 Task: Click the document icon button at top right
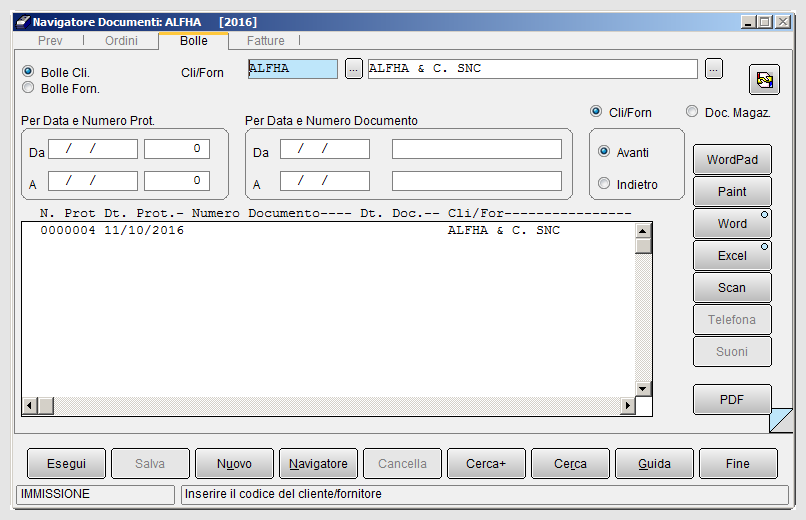(x=764, y=80)
